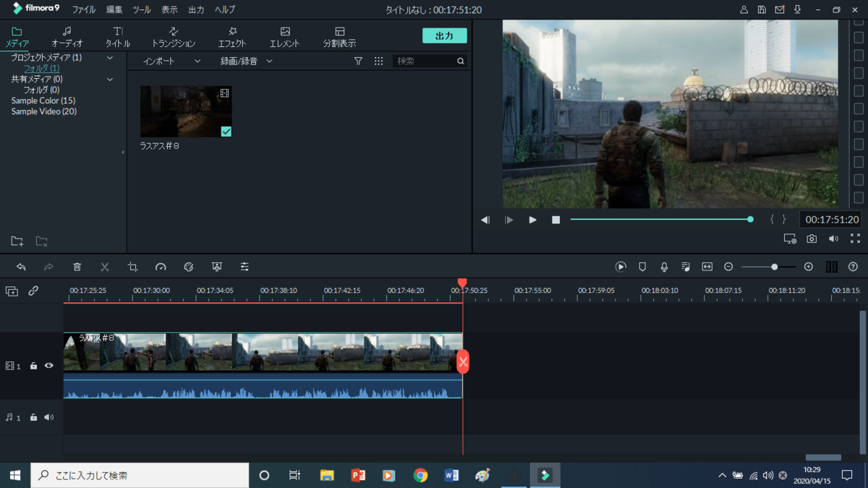The height and width of the screenshot is (488, 868).
Task: Click the 出力 export button
Action: [444, 36]
